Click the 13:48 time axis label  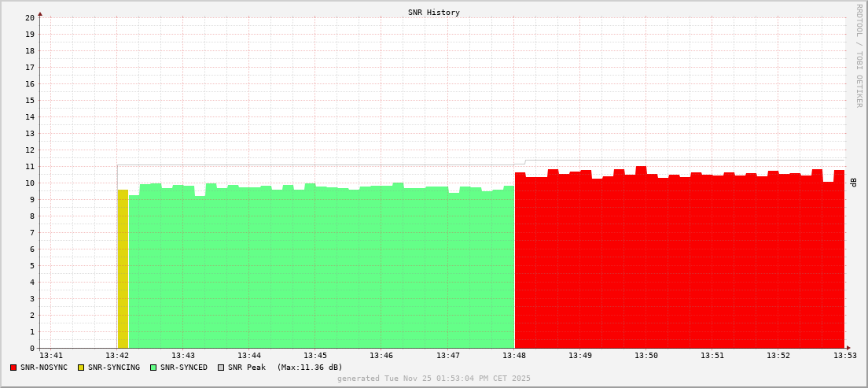[514, 357]
